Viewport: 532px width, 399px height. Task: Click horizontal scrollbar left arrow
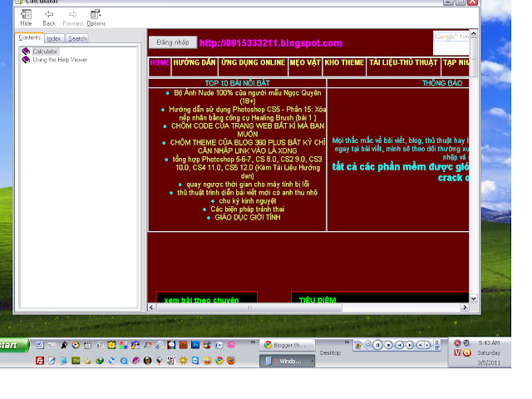pyautogui.click(x=152, y=308)
